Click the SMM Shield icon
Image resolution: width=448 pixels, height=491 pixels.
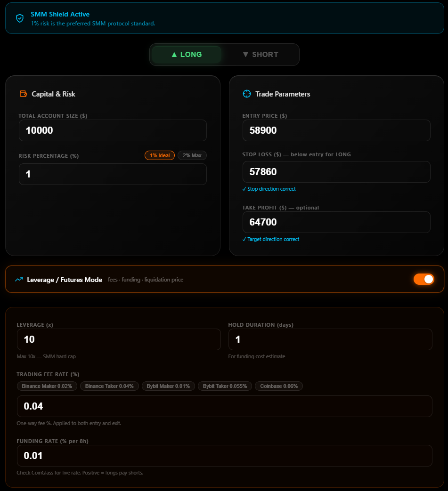tap(20, 18)
